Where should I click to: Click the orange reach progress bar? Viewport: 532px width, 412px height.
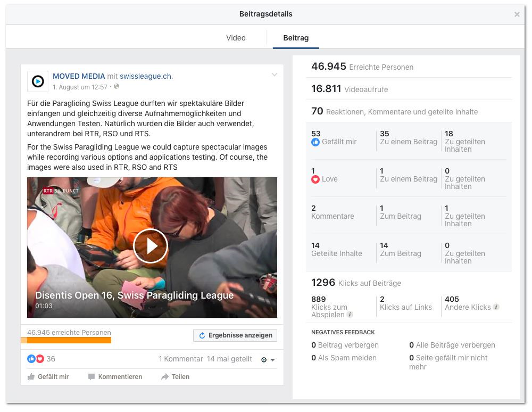point(66,340)
